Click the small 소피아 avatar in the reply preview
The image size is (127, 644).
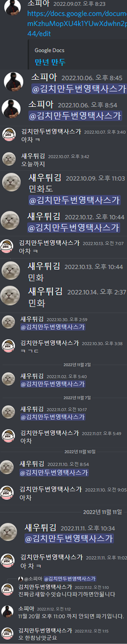[x=20, y=579]
